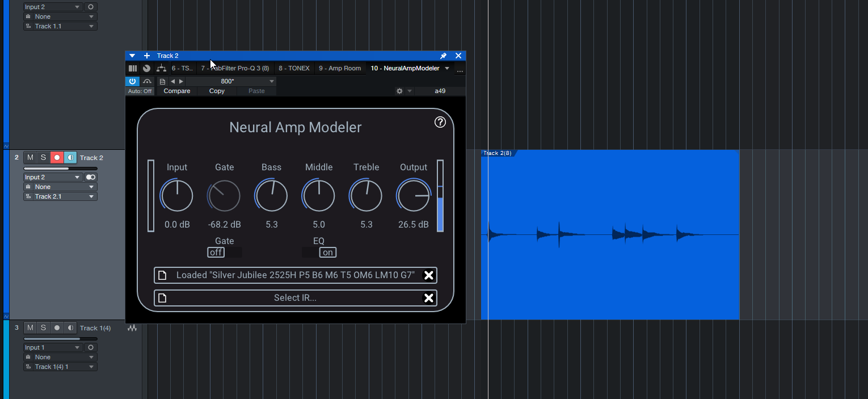Arm Track 1(4) for recording
This screenshot has height=399, width=868.
[57, 327]
